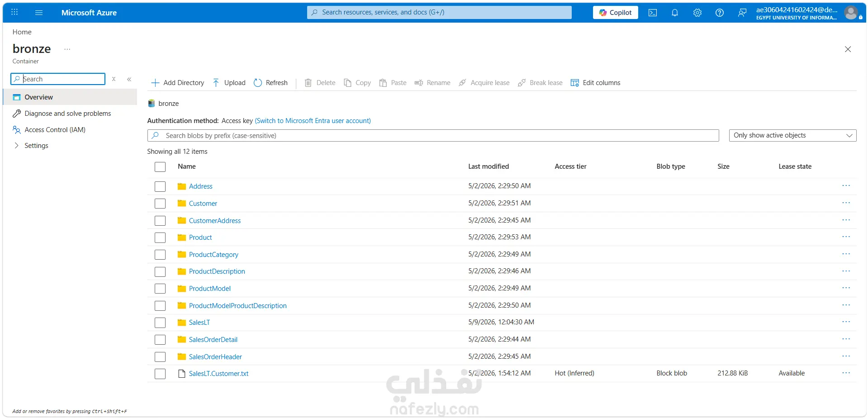Open context menu ellipsis for Address row
Image resolution: width=868 pixels, height=418 pixels.
click(x=846, y=186)
